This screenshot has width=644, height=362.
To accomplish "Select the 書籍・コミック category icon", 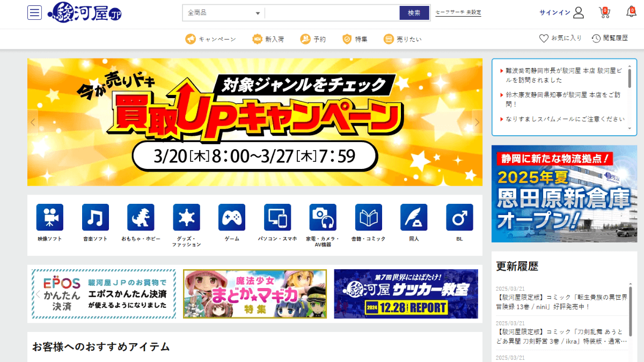I will click(x=369, y=217).
